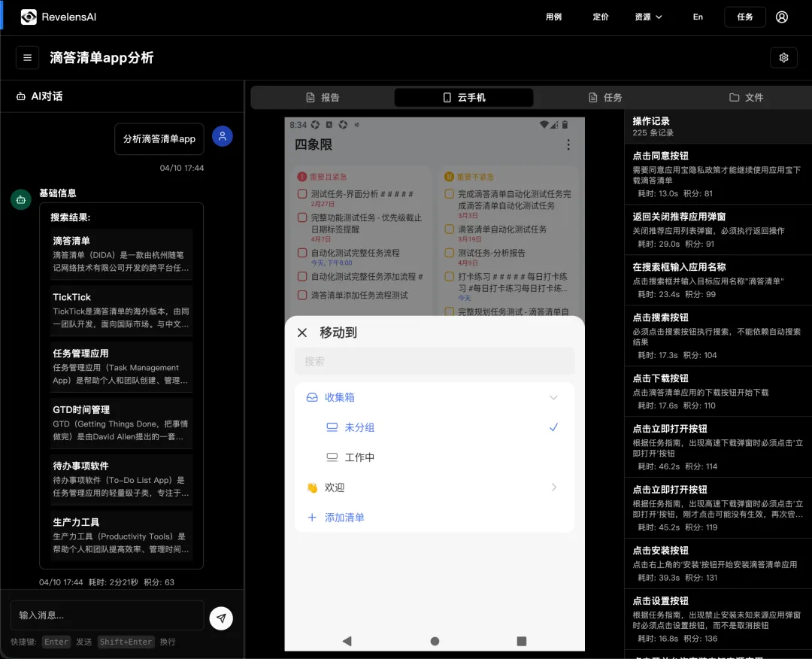Select the 点击安装按钮 operation record

pos(718,563)
